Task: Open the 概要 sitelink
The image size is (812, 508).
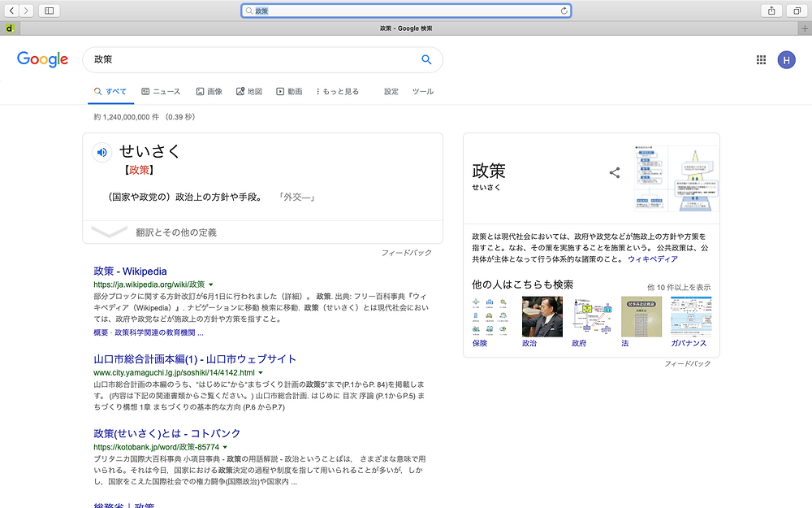Action: click(x=101, y=332)
